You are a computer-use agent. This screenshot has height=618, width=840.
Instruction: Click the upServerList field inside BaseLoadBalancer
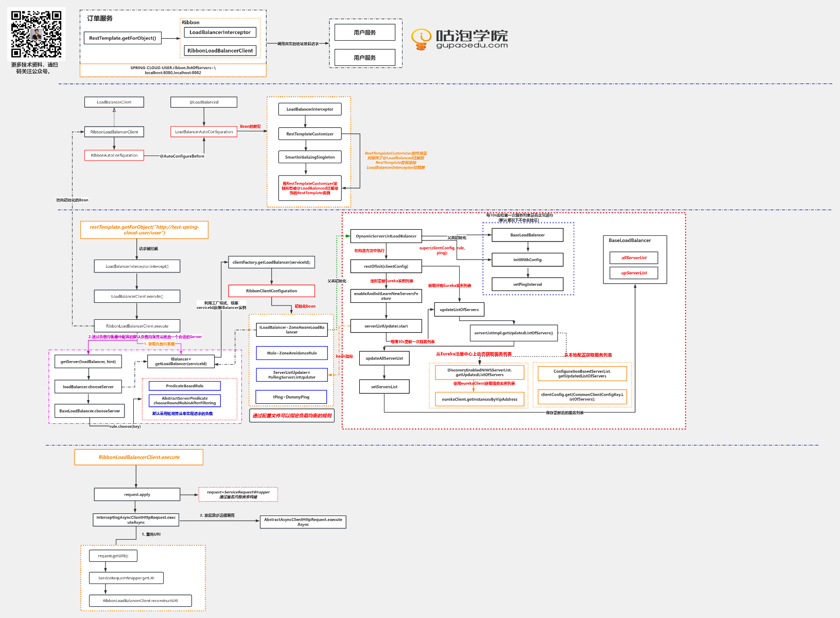[634, 273]
